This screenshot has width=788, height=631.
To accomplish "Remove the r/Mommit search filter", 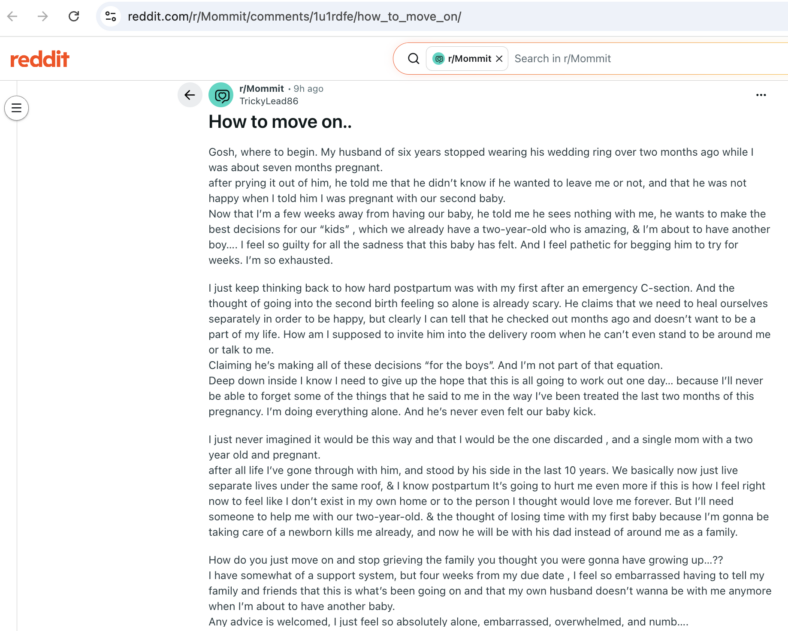I will [499, 59].
